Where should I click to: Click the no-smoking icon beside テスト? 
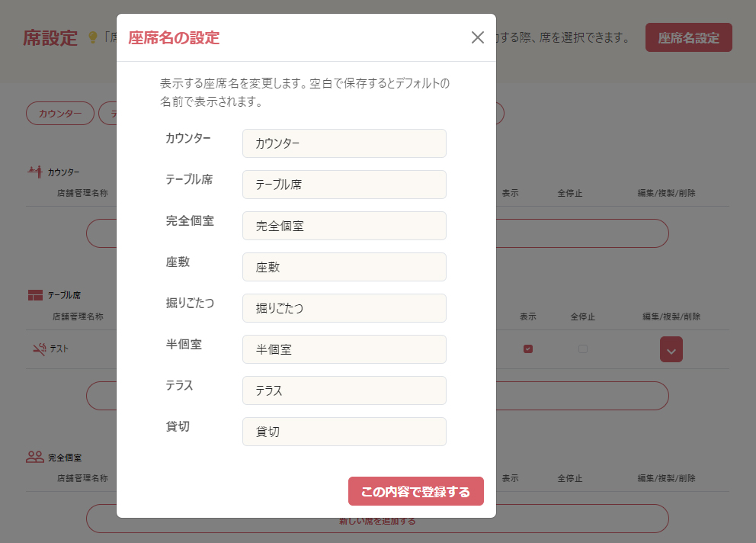point(40,349)
